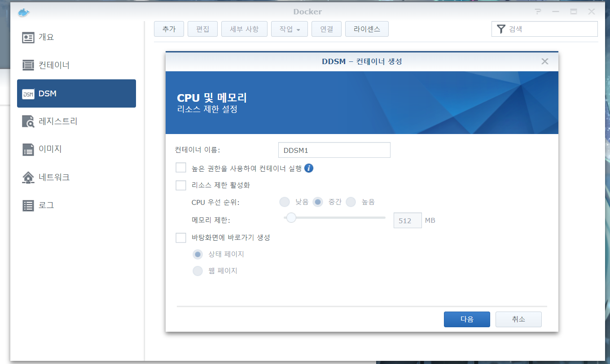
Task: Click the Docker whale icon in title bar
Action: (x=23, y=12)
